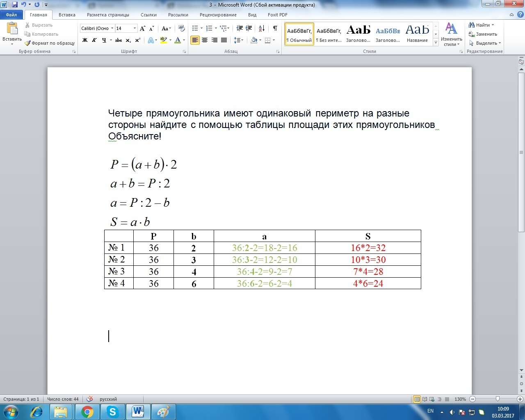Click the Paste clipboard icon
This screenshot has width=525, height=420.
point(12,29)
